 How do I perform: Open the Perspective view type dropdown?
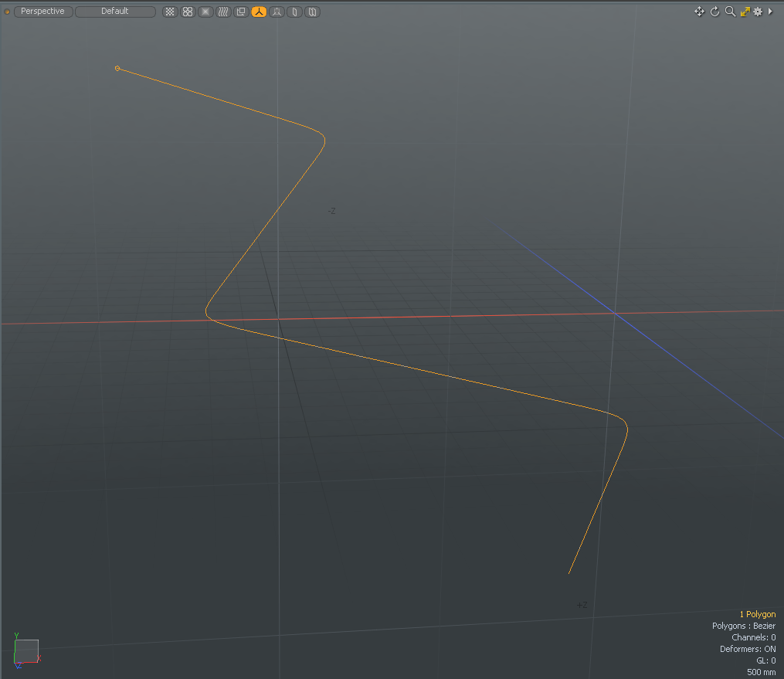[x=43, y=12]
